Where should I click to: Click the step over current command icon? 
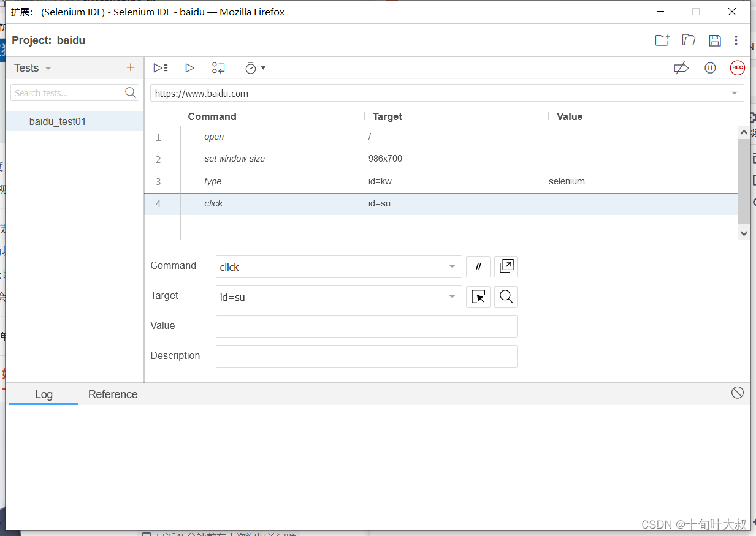pos(218,68)
